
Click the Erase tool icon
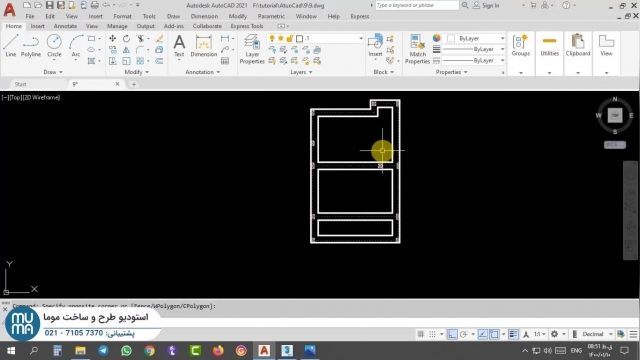[x=160, y=38]
